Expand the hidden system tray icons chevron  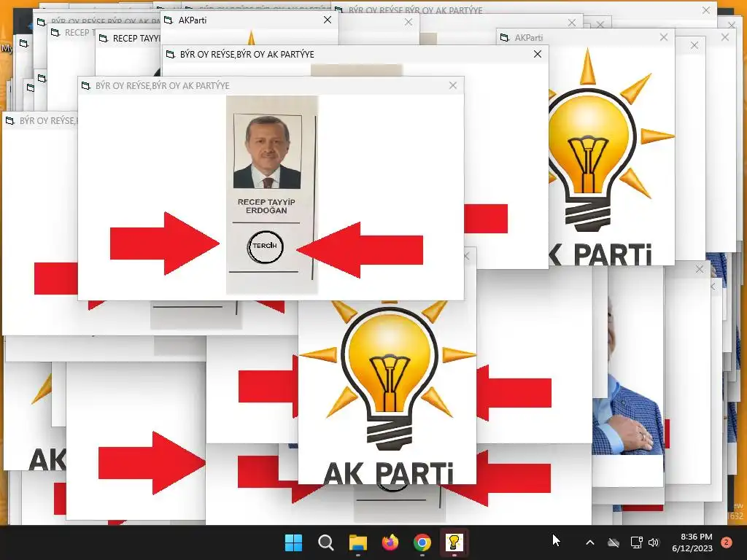pyautogui.click(x=589, y=542)
